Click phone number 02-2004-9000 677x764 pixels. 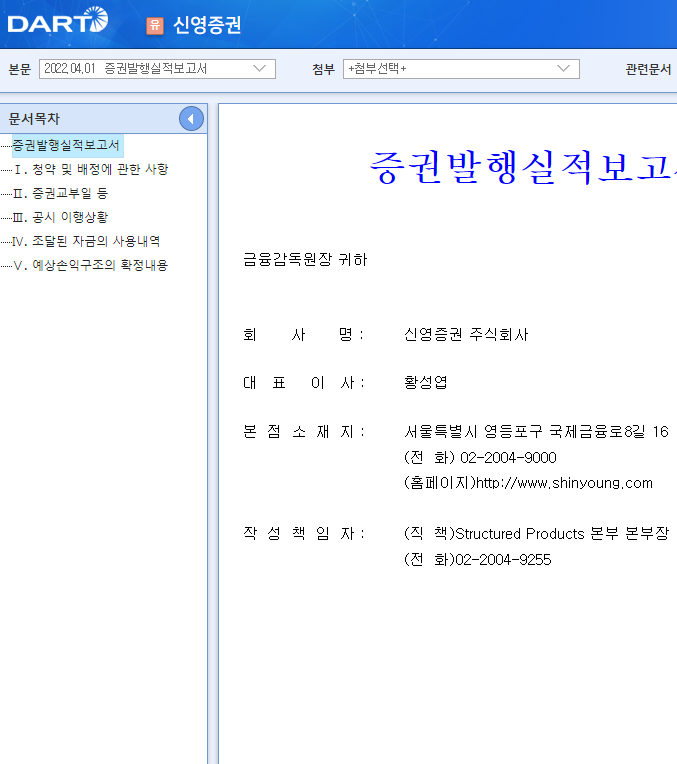pyautogui.click(x=508, y=457)
